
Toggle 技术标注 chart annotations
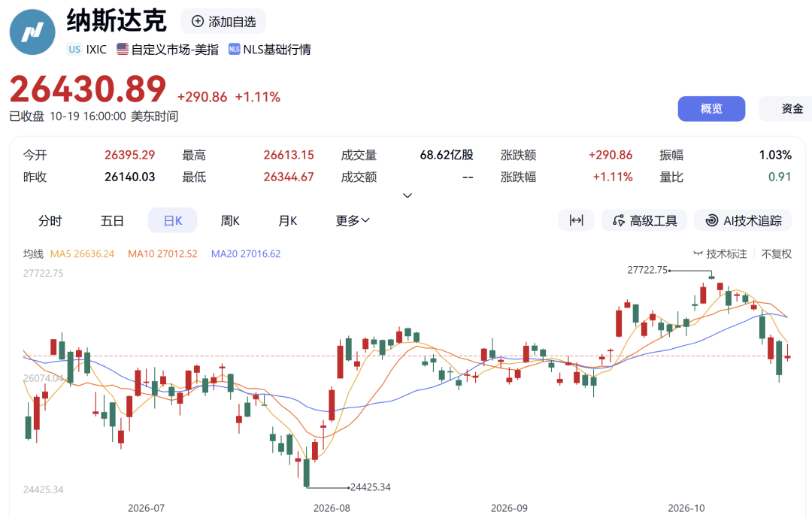720,254
